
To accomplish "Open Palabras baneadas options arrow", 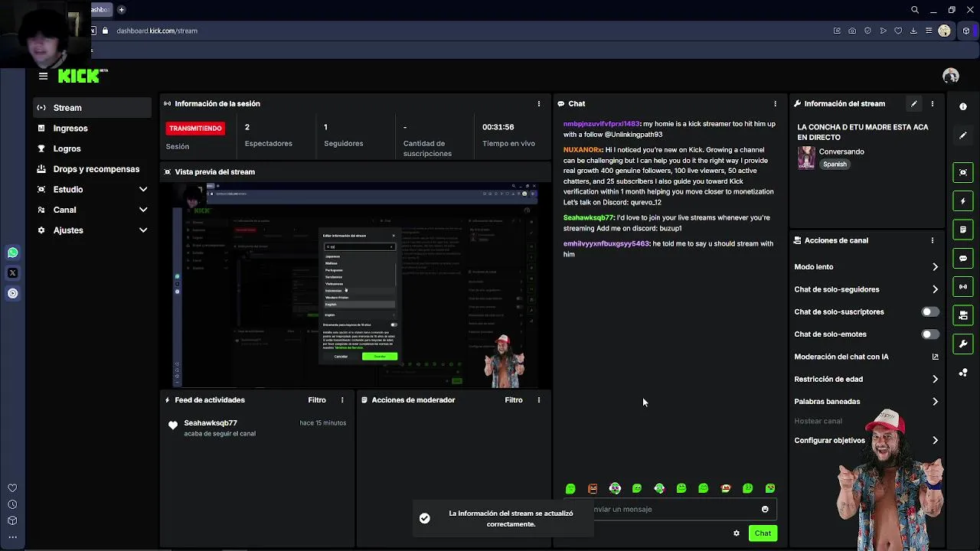I will pos(935,401).
